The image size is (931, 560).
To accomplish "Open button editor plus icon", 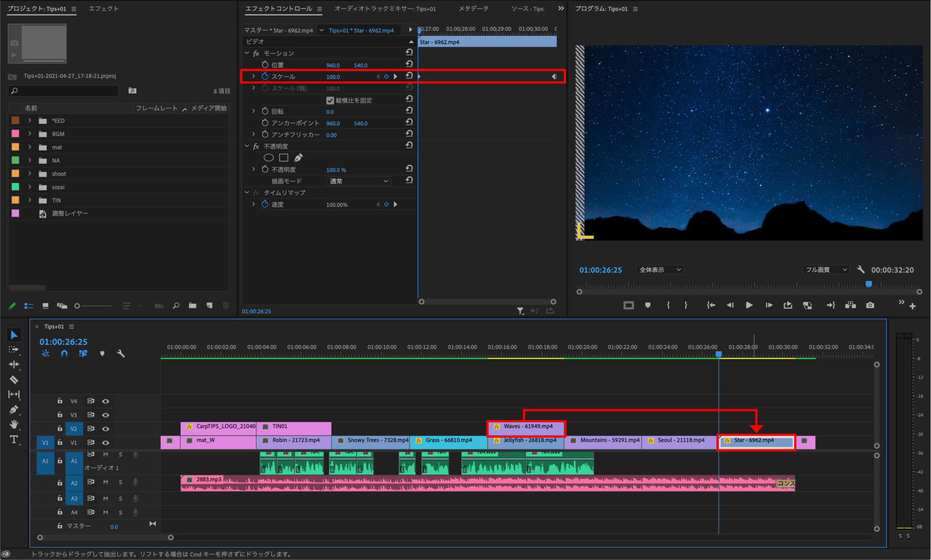I will point(913,306).
